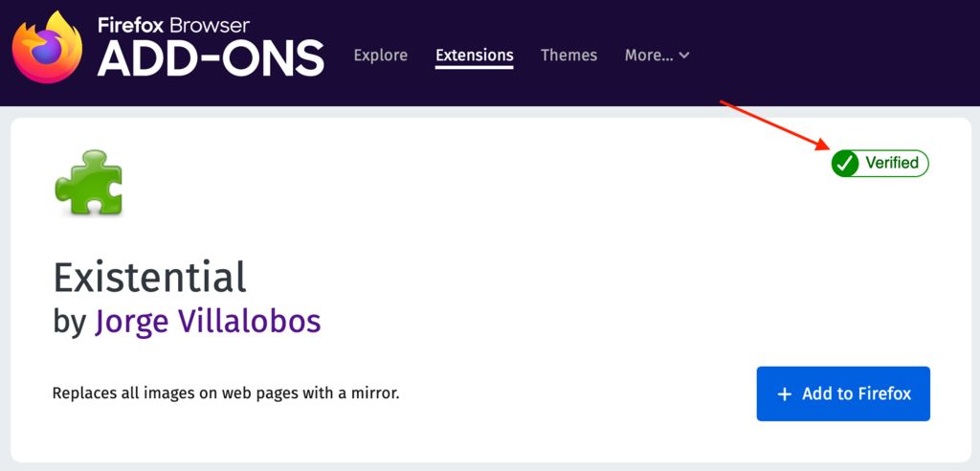Click the "Verified" label text
980x471 pixels.
(x=892, y=164)
